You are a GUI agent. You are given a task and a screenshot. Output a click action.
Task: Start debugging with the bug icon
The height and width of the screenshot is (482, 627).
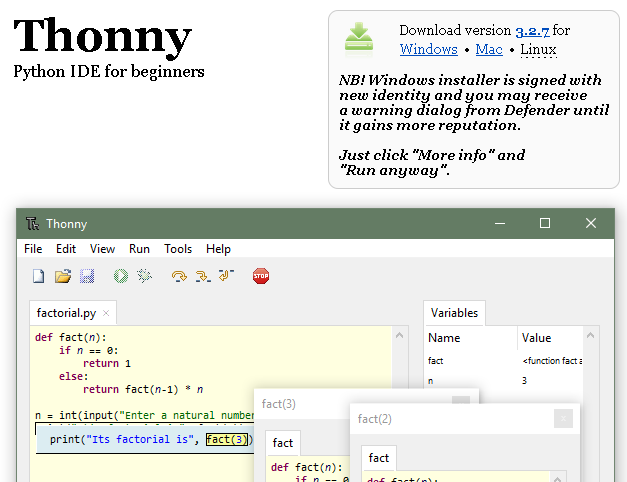pyautogui.click(x=144, y=276)
